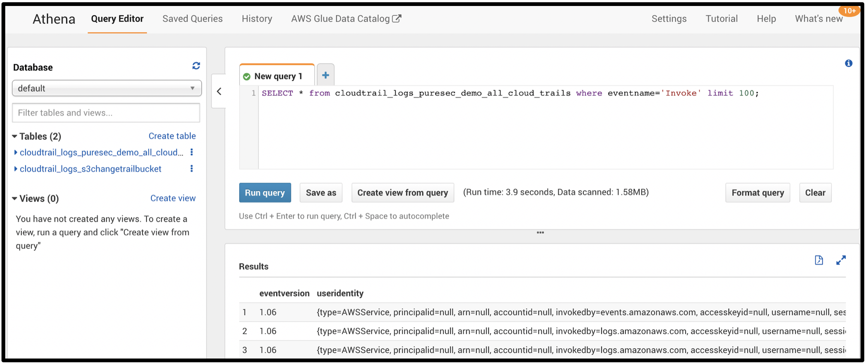Collapse the Views (0) section
This screenshot has height=363, width=868.
pyautogui.click(x=15, y=198)
